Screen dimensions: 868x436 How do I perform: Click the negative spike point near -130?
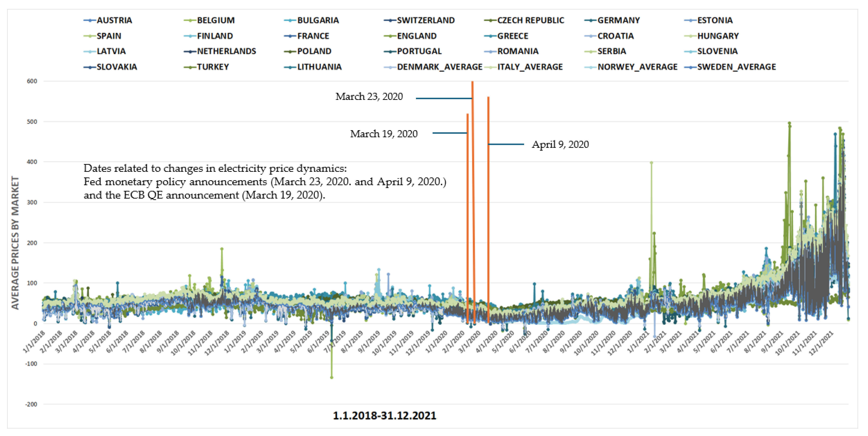pyautogui.click(x=332, y=377)
